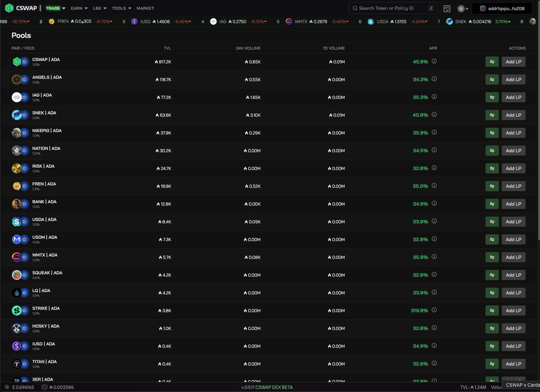Image resolution: width=540 pixels, height=392 pixels.
Task: Click the 319.9% APR value for STRIKE
Action: (419, 310)
